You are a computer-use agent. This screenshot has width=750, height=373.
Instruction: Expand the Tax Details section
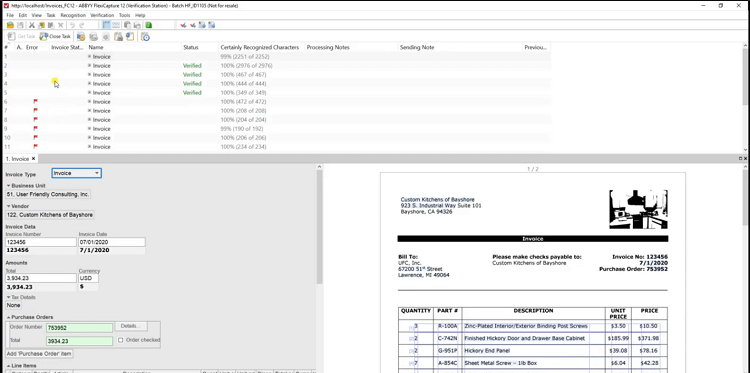point(8,297)
